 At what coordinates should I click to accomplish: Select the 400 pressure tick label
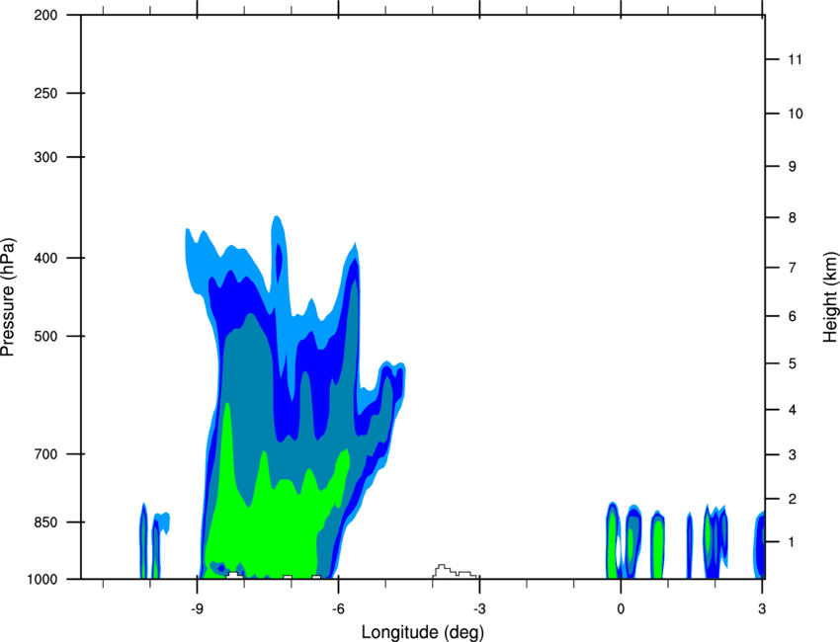coord(46,258)
